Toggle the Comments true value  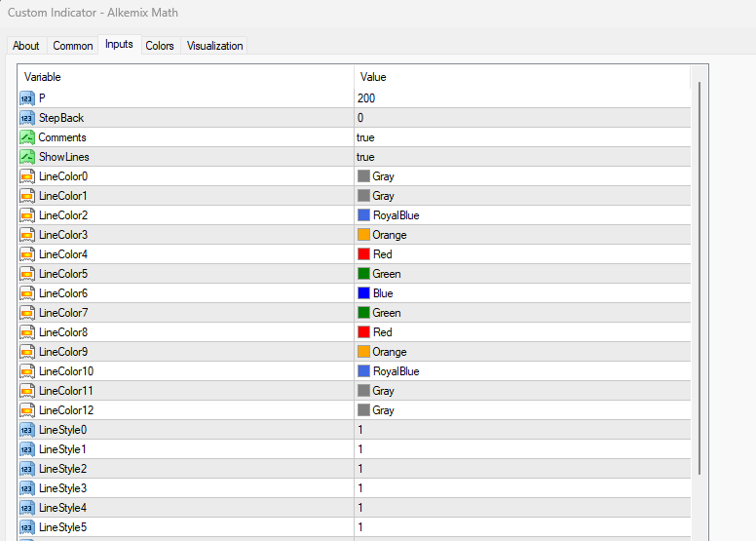click(x=365, y=137)
